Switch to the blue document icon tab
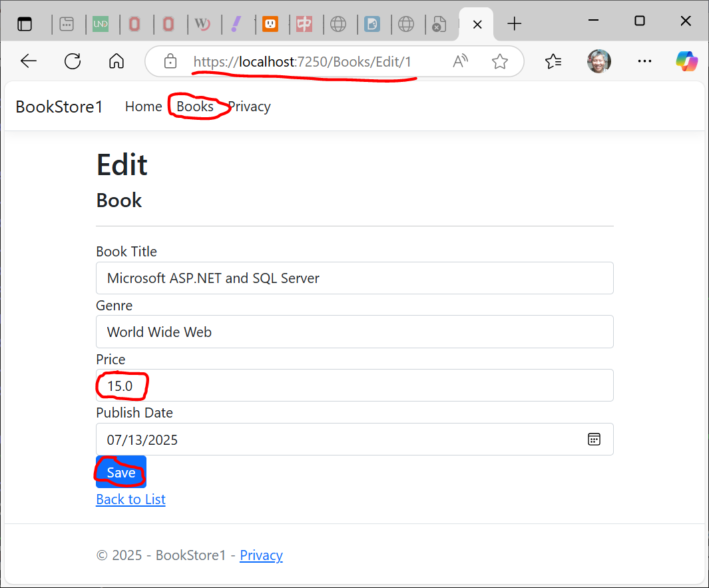 371,24
